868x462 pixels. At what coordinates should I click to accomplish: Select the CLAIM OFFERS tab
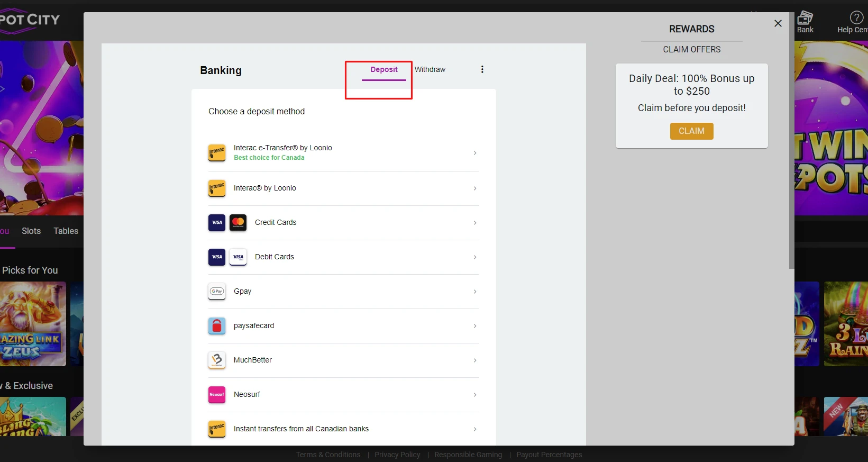(692, 49)
